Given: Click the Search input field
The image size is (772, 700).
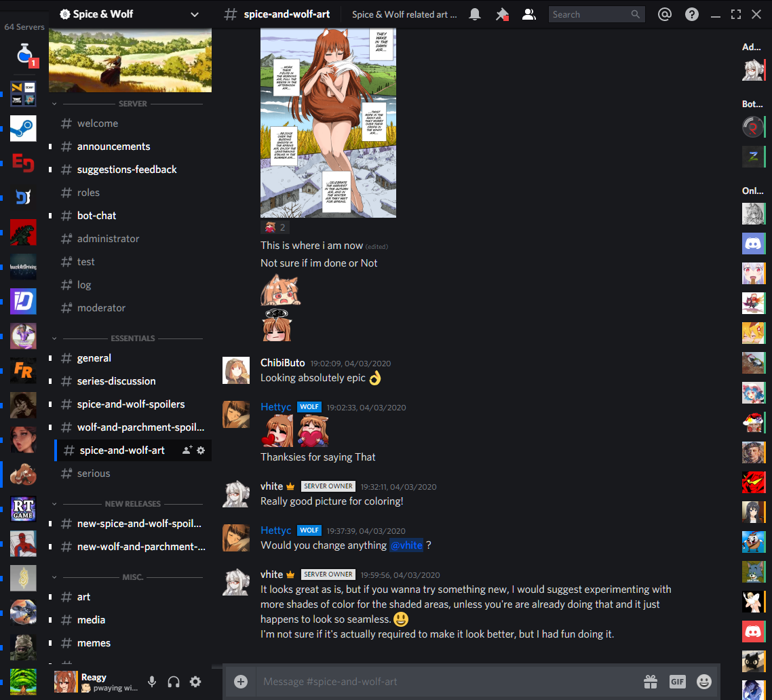Looking at the screenshot, I should coord(596,14).
